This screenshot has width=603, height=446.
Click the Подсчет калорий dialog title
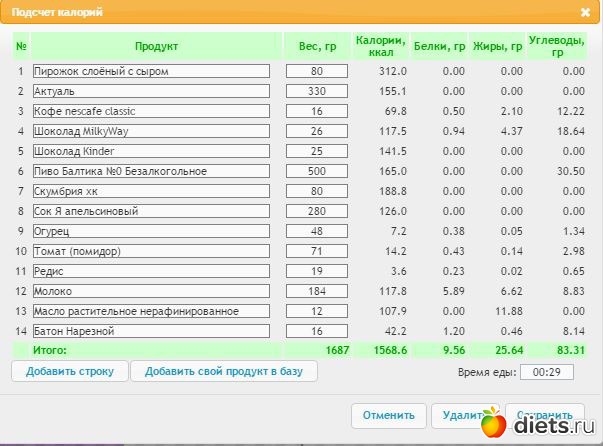tap(57, 12)
